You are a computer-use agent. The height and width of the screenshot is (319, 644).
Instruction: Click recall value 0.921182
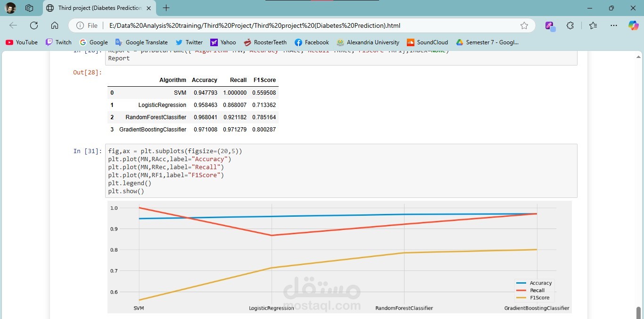pyautogui.click(x=235, y=117)
